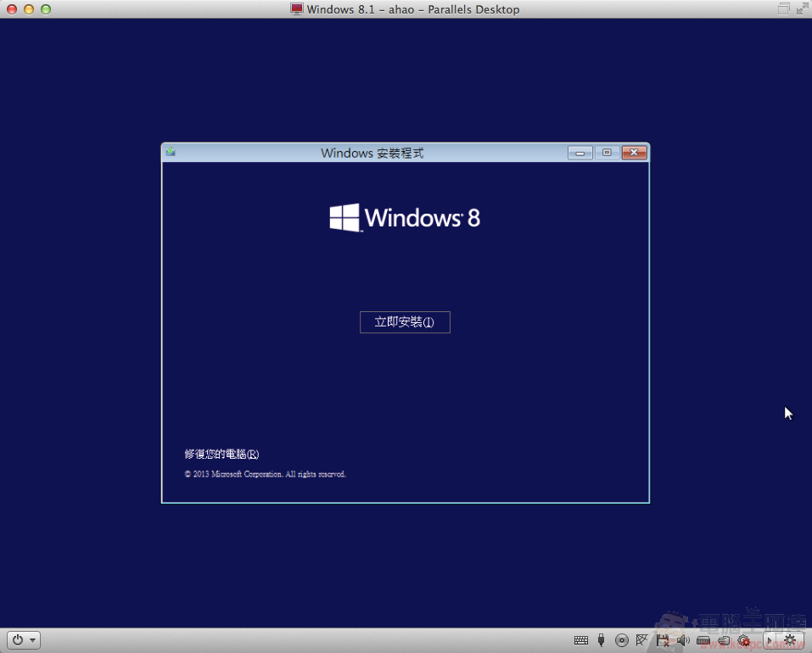Minimize the Windows 安裝程式 dialog
Screen dimensions: 812x653
pos(580,153)
